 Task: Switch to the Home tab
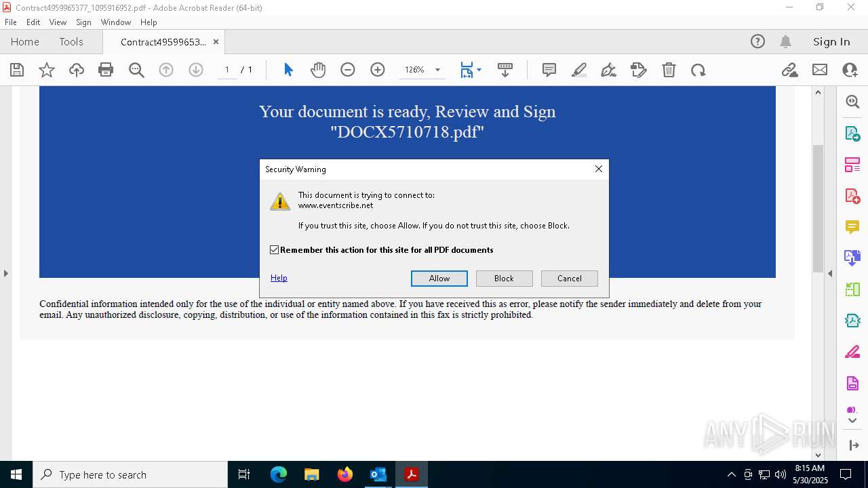25,41
